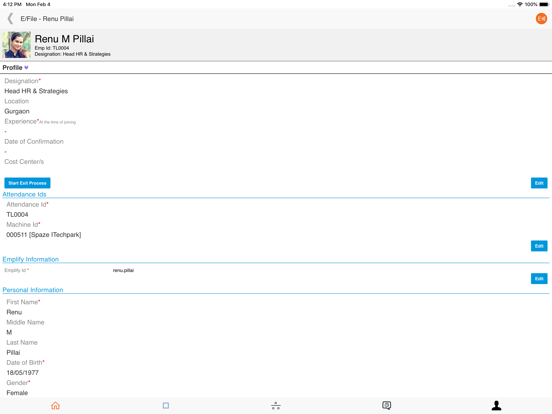The image size is (552, 414).
Task: Tap the division-style icon in bottom bar
Action: click(x=276, y=406)
